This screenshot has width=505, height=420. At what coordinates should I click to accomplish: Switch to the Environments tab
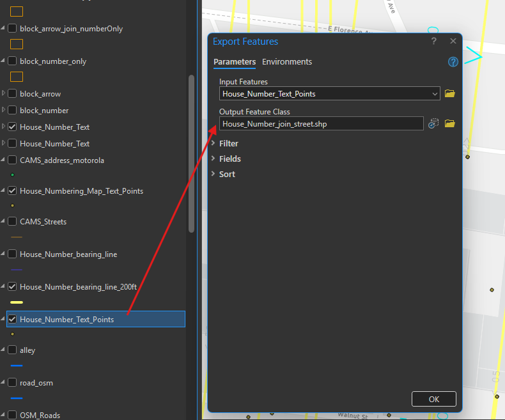pyautogui.click(x=287, y=62)
